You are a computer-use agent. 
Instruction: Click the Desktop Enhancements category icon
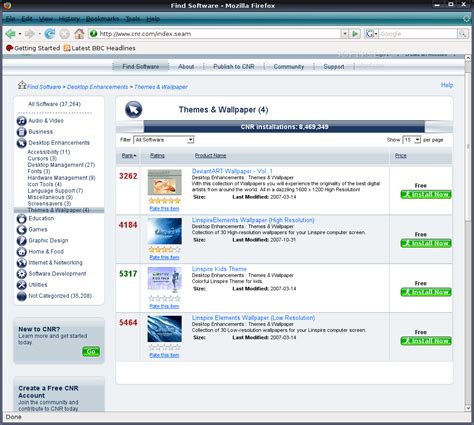point(22,143)
